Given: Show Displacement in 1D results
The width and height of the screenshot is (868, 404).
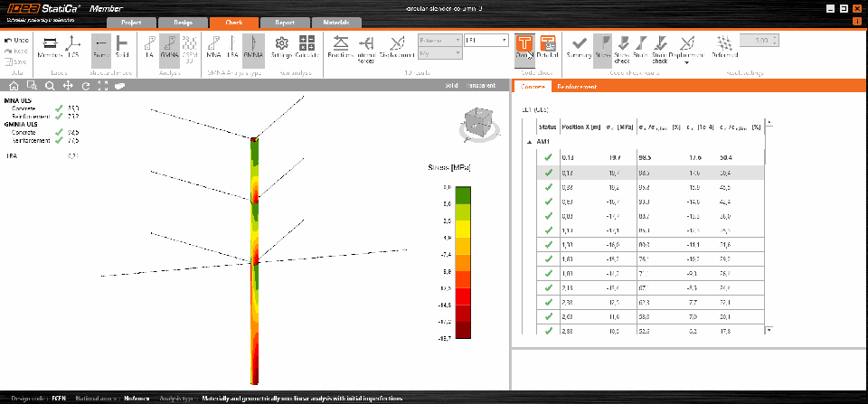Looking at the screenshot, I should (x=397, y=48).
